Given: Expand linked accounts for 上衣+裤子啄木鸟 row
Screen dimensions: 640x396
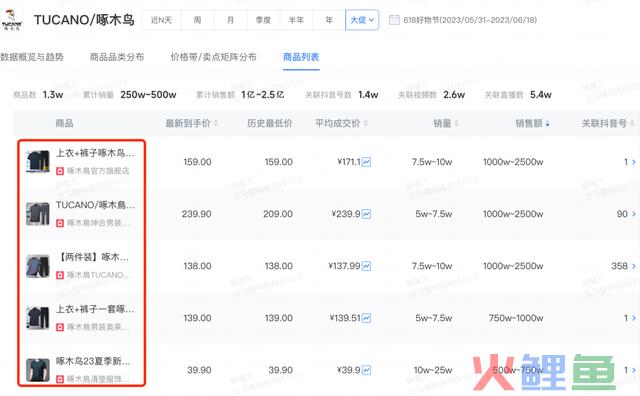Looking at the screenshot, I should point(634,162).
